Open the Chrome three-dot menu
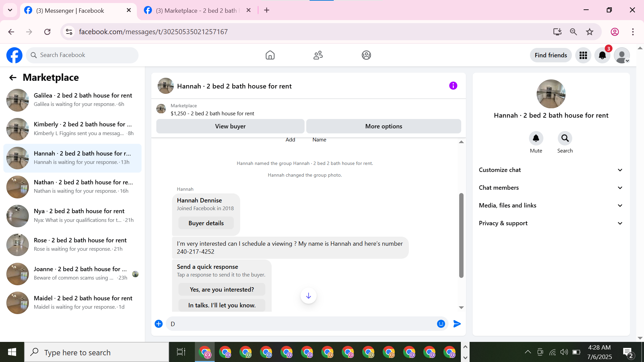The width and height of the screenshot is (644, 362). click(633, 32)
